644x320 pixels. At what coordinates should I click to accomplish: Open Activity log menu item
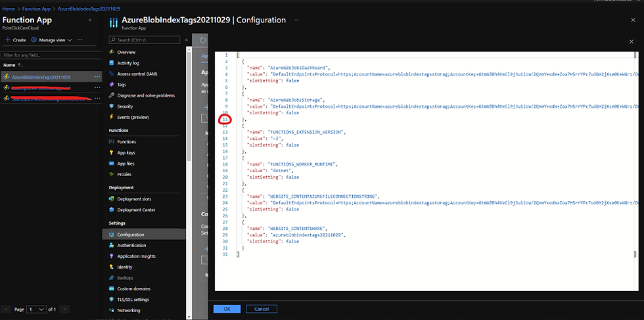coord(128,63)
